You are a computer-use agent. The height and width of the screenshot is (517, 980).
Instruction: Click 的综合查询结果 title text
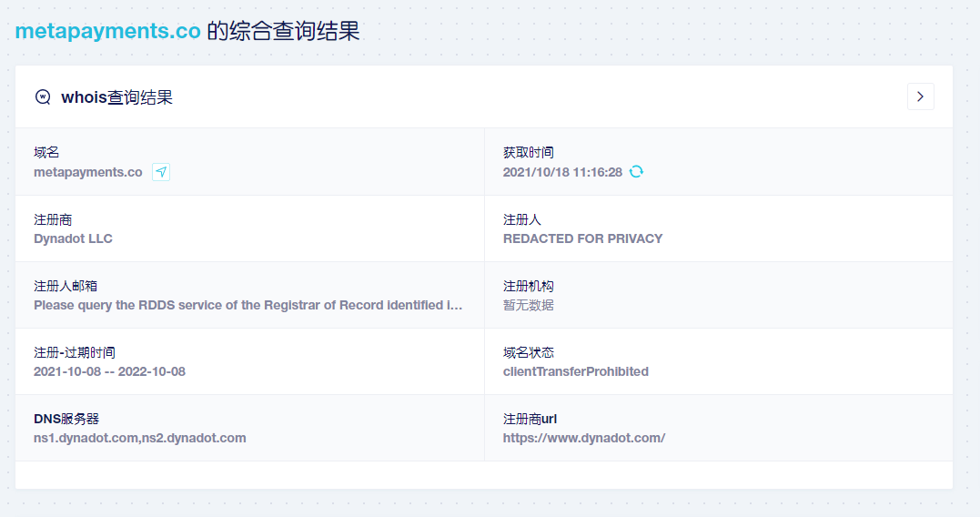pos(283,31)
